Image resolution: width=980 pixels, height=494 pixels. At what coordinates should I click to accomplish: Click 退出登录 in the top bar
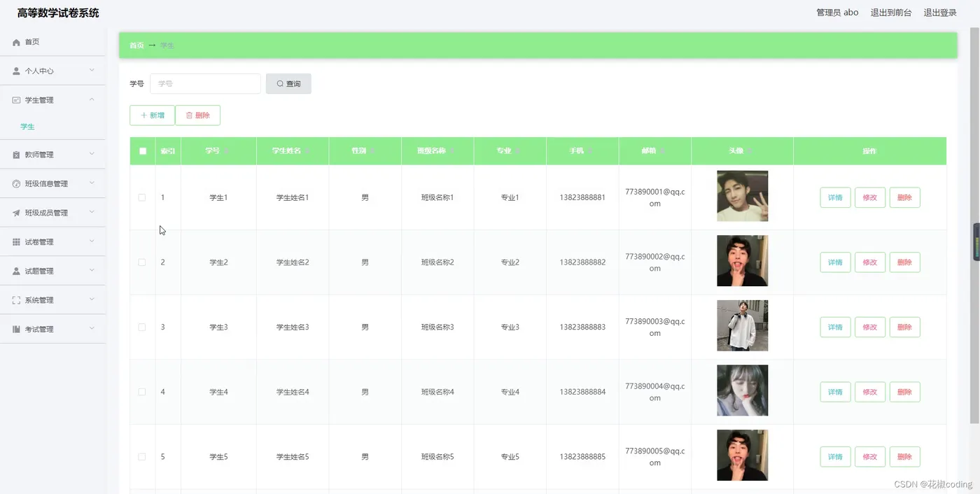[940, 13]
